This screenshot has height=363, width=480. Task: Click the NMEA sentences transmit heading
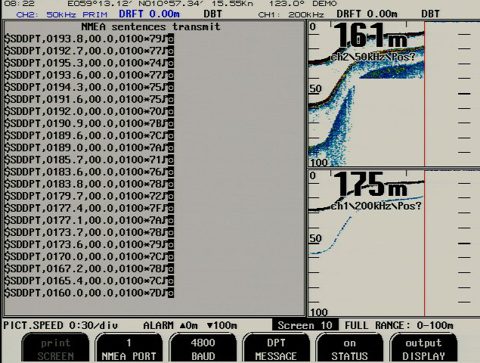[151, 27]
